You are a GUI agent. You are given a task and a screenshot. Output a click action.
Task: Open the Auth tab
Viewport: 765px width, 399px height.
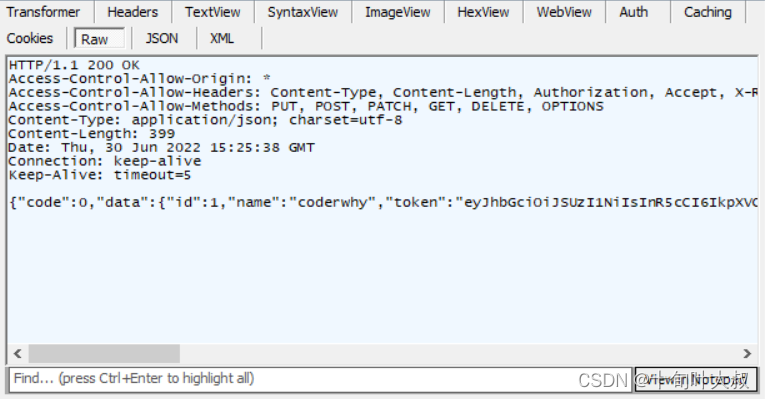pos(633,12)
